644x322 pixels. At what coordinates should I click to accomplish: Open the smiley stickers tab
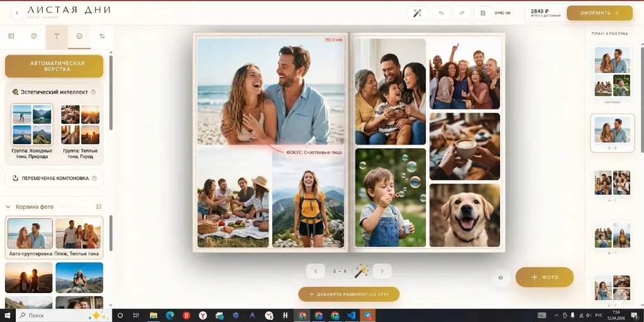[79, 36]
